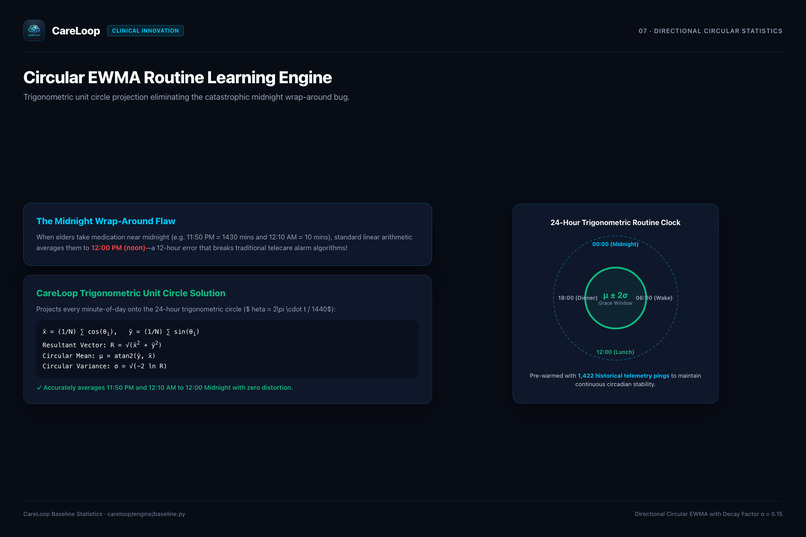Click the Resultant Vector formula line
Viewport: 806px width, 537px height.
(102, 345)
